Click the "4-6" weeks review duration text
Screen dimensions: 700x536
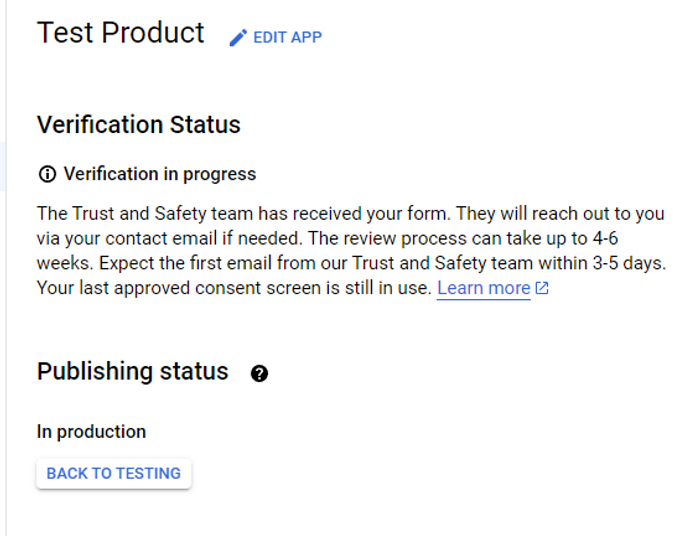tap(605, 238)
